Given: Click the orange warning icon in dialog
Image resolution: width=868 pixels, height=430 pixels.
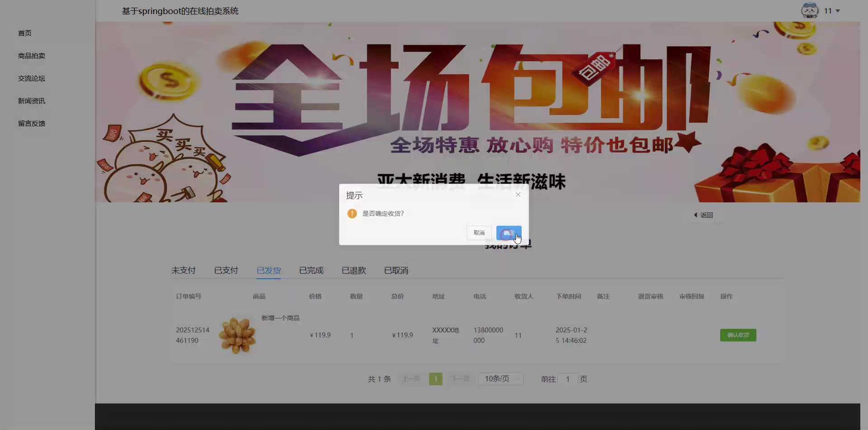Looking at the screenshot, I should [x=352, y=214].
